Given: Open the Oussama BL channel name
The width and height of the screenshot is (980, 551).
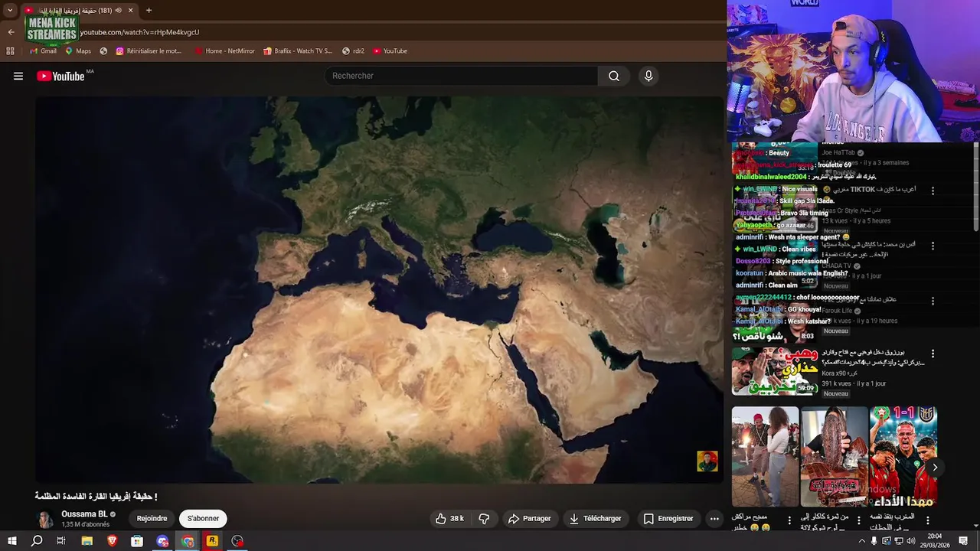Looking at the screenshot, I should [84, 514].
